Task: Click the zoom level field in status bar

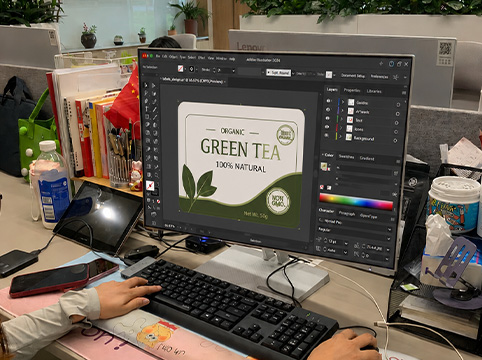Action: [169, 225]
